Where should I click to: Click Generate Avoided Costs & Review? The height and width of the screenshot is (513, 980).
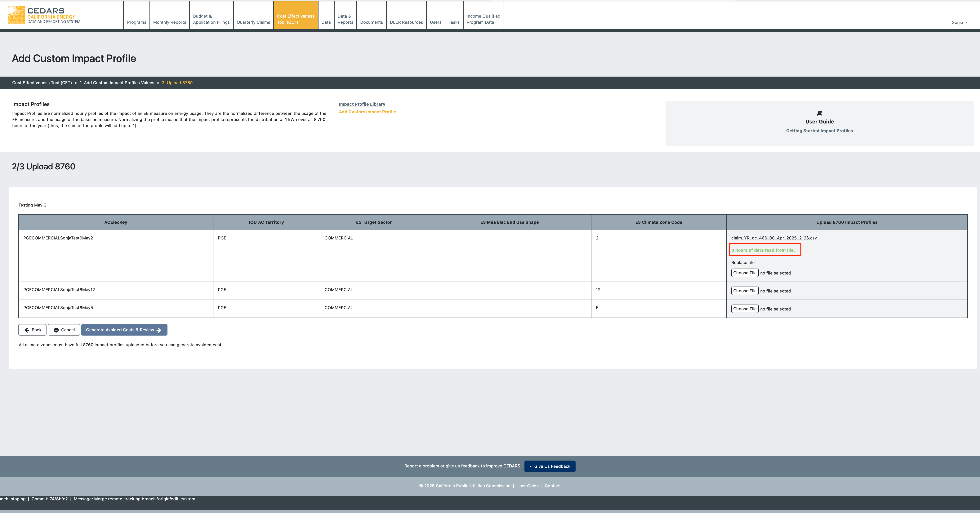[124, 330]
